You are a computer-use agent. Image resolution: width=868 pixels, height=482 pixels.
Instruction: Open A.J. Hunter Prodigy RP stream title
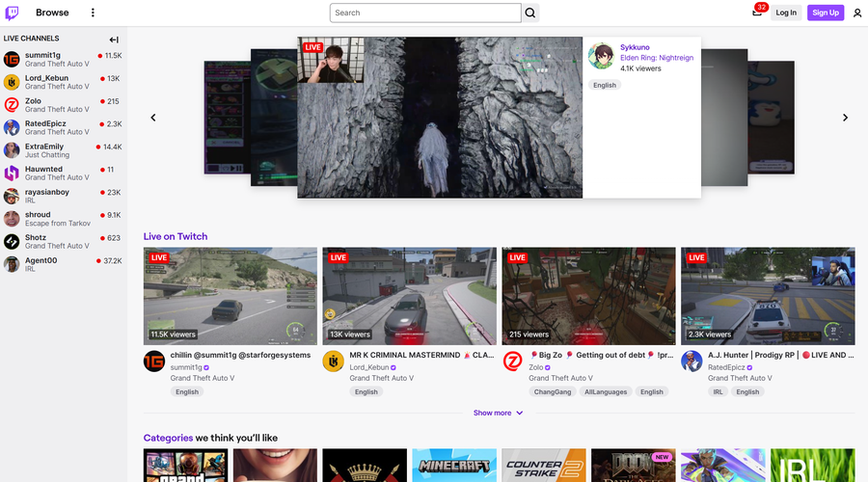pos(780,356)
